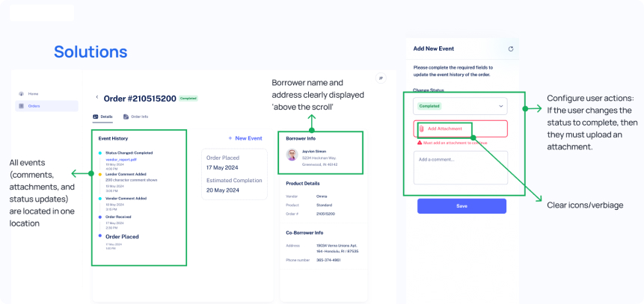Image resolution: width=644 pixels, height=304 pixels.
Task: Click the Co-Borrower Info heading
Action: [304, 232]
